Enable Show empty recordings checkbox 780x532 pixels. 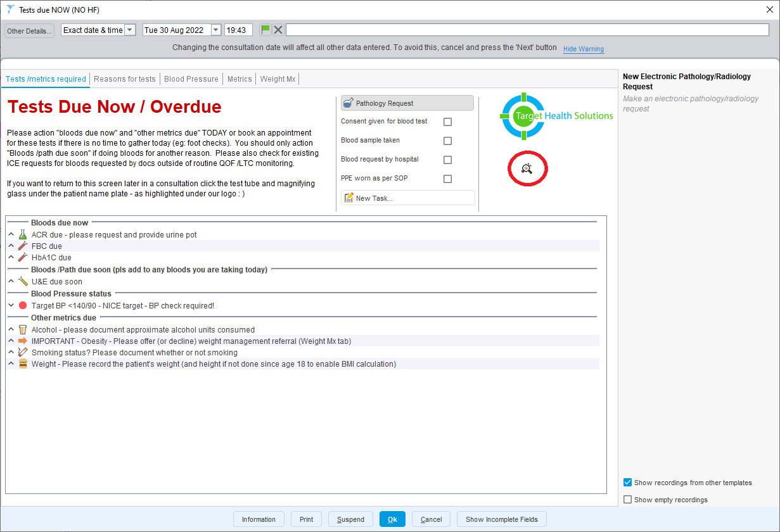pyautogui.click(x=627, y=500)
